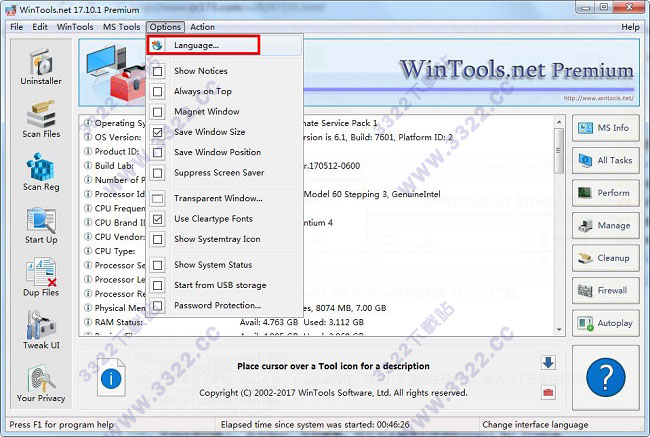This screenshot has height=437, width=650.
Task: Click the info icon beside CPU Type
Action: click(x=88, y=250)
